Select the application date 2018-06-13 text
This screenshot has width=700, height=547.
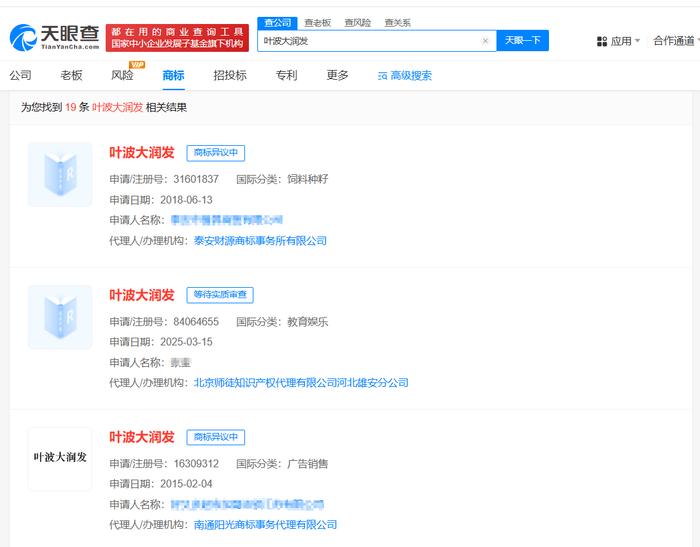186,200
